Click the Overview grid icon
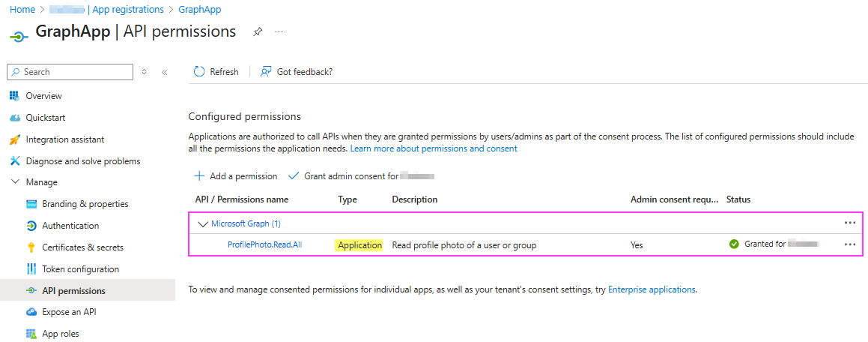This screenshot has height=342, width=868. [x=15, y=96]
